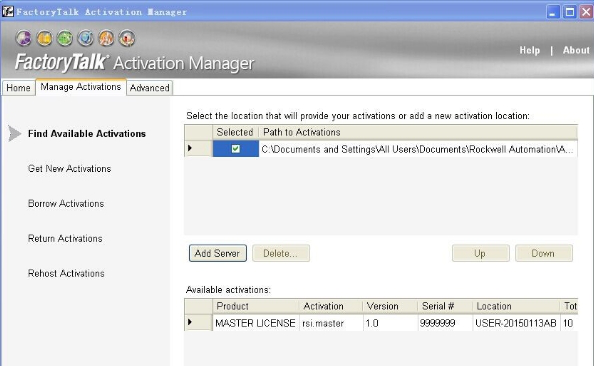Close the FactoryTalk Activation Manager window
Screen dimensions: 594x380
(586, 12)
